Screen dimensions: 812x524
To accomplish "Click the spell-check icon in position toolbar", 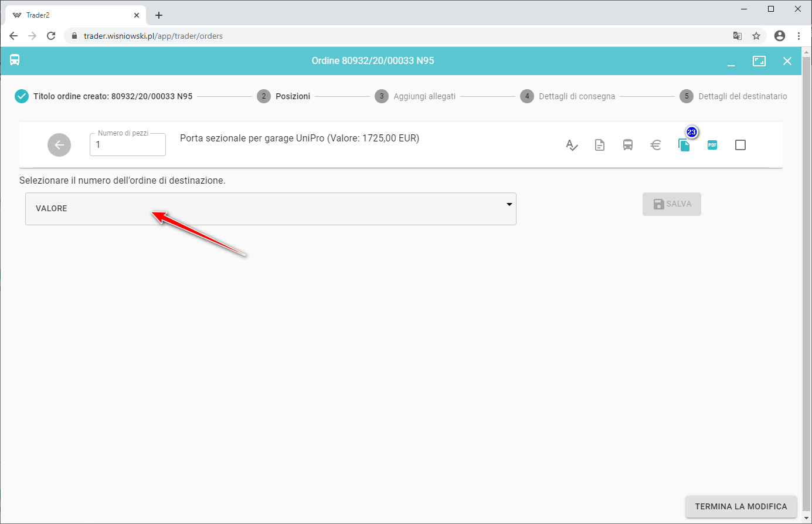I will (572, 145).
